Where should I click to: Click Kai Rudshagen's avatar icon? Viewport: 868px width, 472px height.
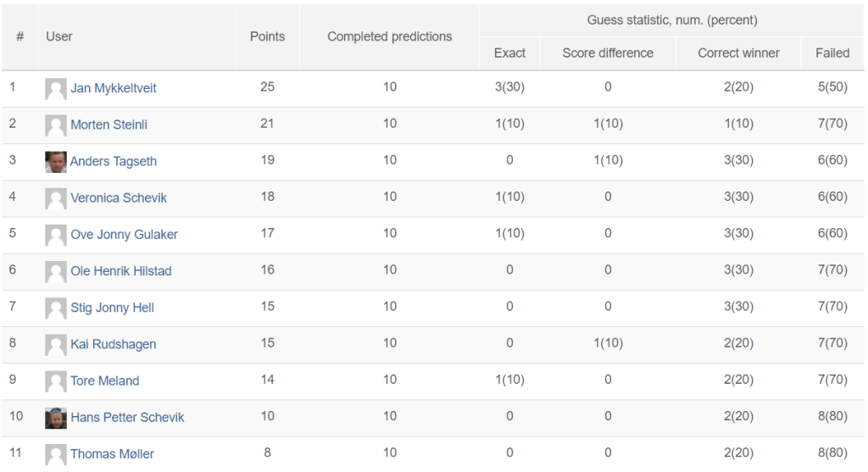click(55, 344)
